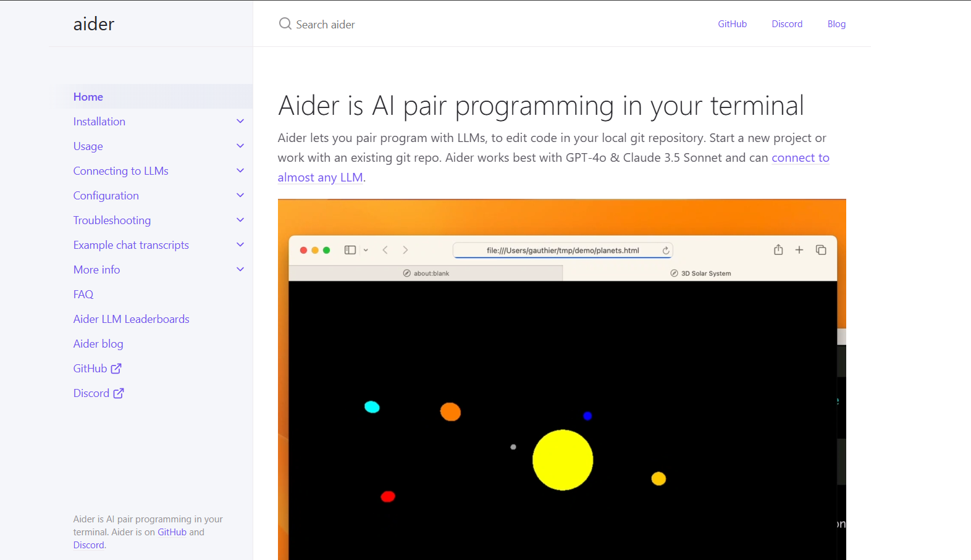The height and width of the screenshot is (560, 971).
Task: Click the tab overview icon in demo browser
Action: coord(821,250)
